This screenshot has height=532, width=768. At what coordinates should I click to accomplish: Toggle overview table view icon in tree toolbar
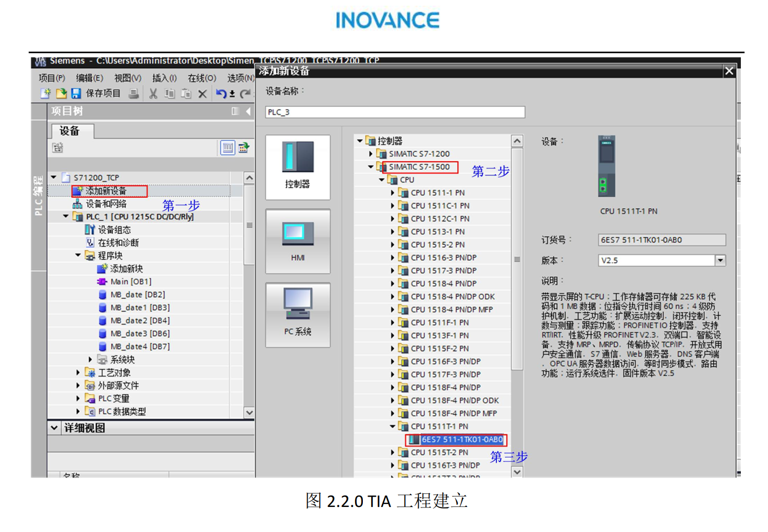228,148
